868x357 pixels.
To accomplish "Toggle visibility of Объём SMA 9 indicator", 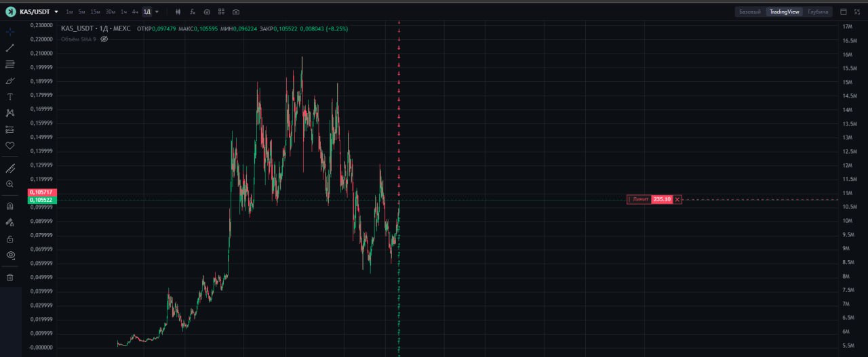I will tap(104, 39).
